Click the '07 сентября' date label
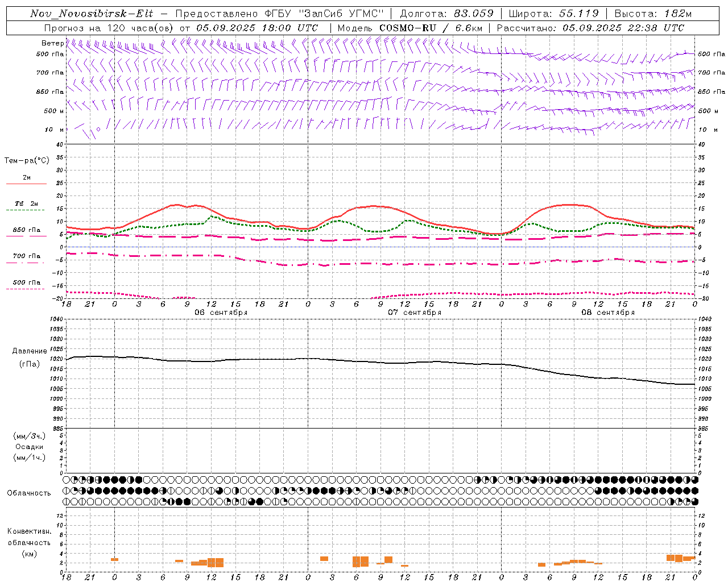The height and width of the screenshot is (582, 728). coord(415,312)
